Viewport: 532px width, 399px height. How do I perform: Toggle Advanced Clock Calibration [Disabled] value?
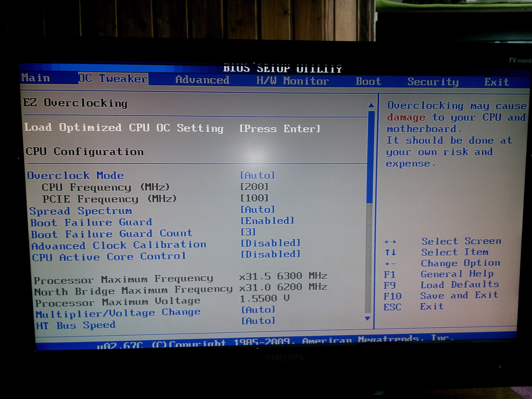[x=271, y=243]
